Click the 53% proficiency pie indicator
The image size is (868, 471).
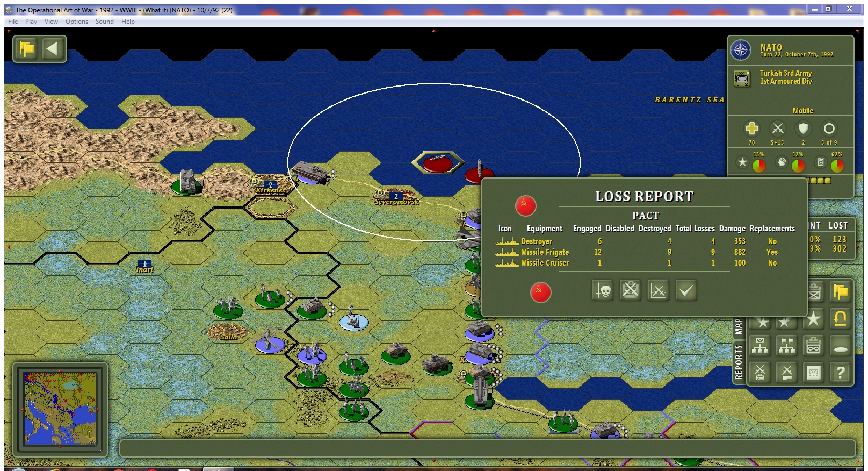758,166
